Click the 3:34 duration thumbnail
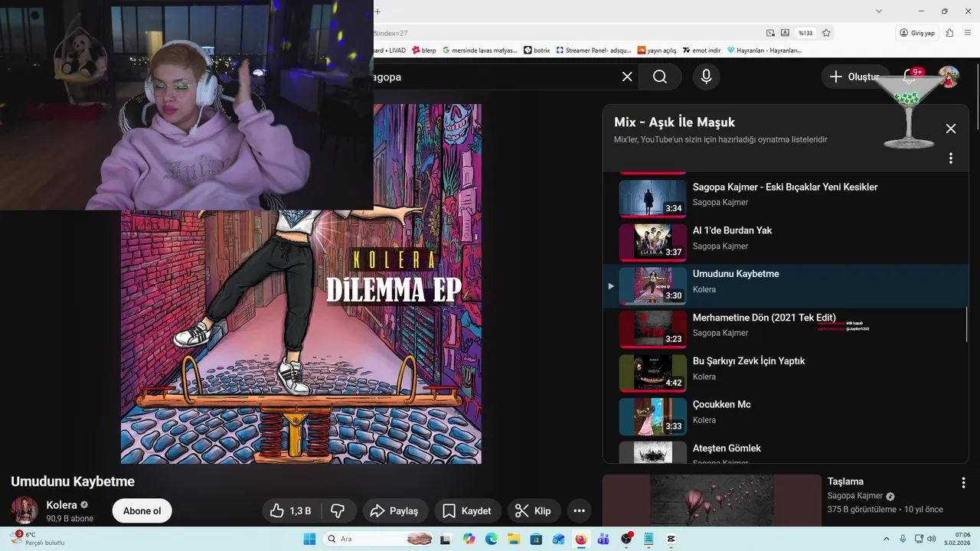 (652, 199)
